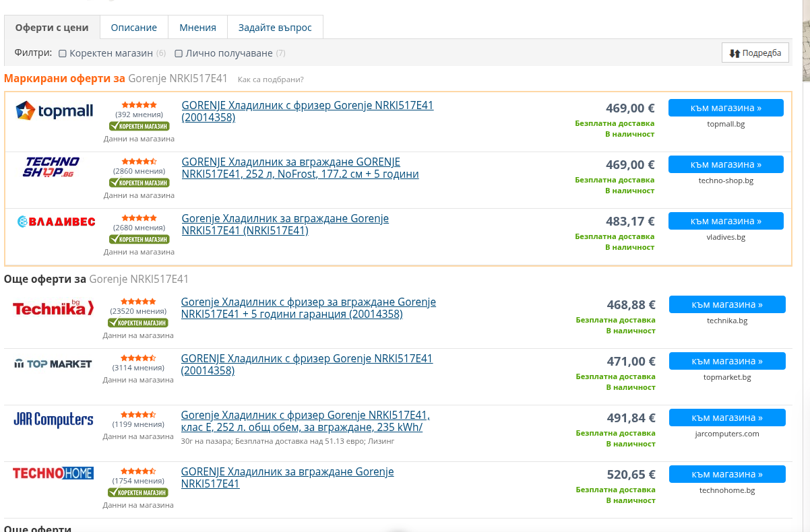This screenshot has width=810, height=532.
Task: Open JAR Computers offer title with 235 kWh
Action: pos(305,421)
